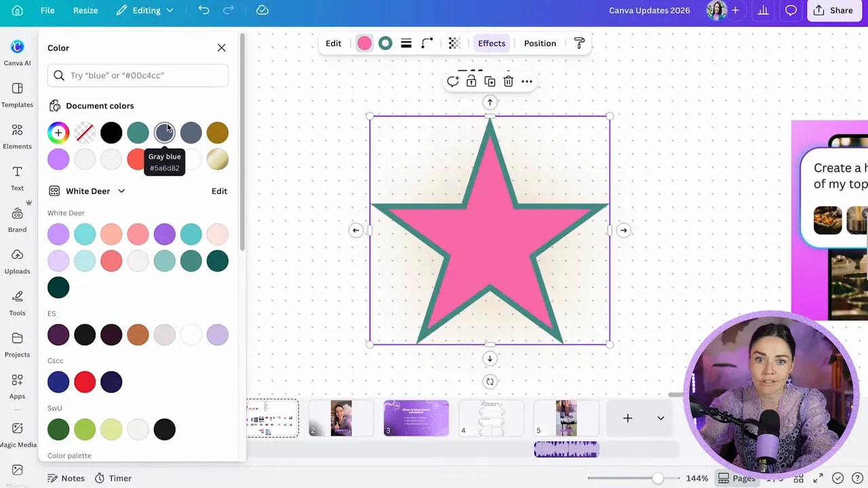Viewport: 868px width, 488px height.
Task: Add a new page with plus
Action: pyautogui.click(x=627, y=418)
